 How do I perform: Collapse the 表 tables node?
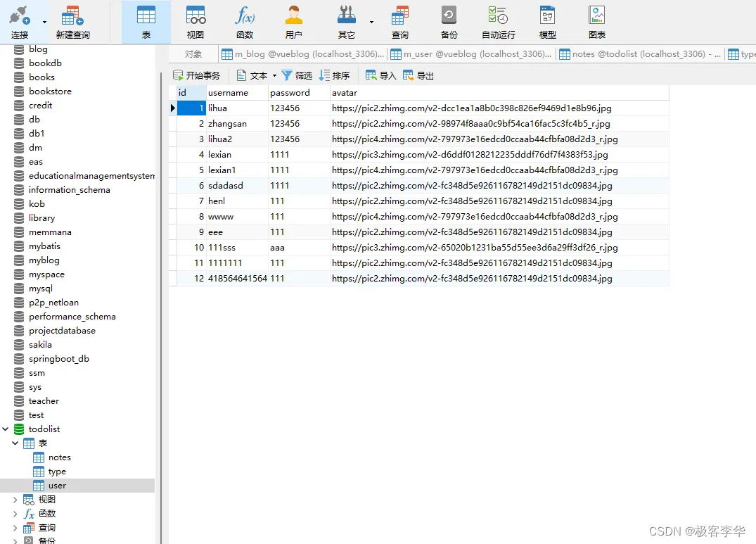point(15,443)
